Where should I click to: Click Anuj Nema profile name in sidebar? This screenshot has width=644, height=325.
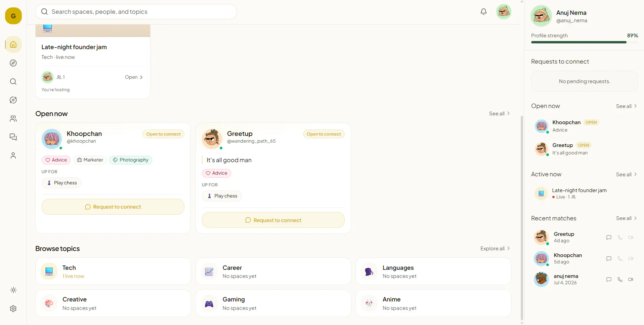coord(571,13)
